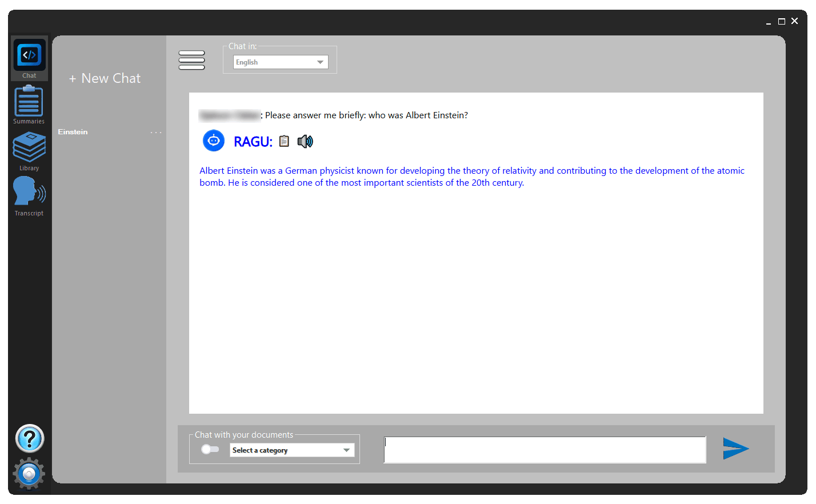Image resolution: width=816 pixels, height=504 pixels.
Task: Toggle the hamburger menu to collapse sidebar
Action: coord(191,60)
